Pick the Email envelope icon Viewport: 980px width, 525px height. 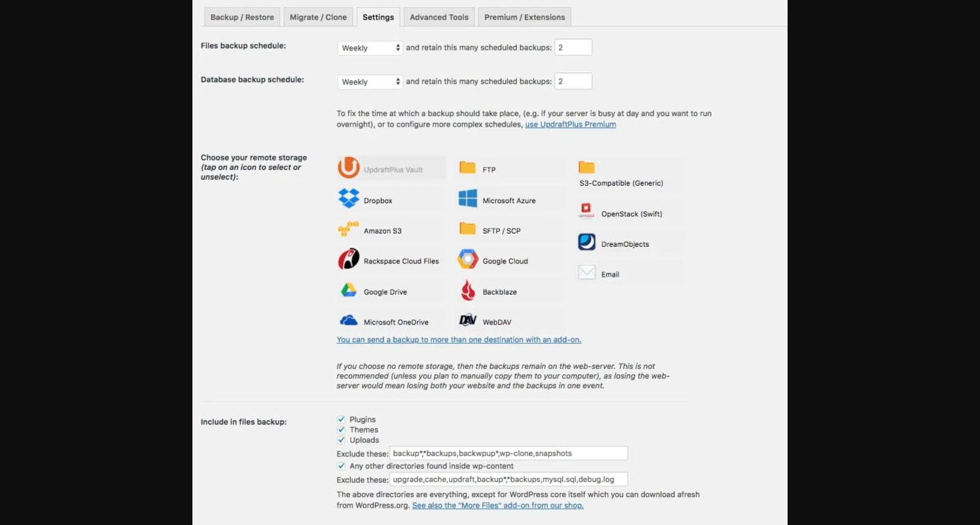click(x=587, y=273)
